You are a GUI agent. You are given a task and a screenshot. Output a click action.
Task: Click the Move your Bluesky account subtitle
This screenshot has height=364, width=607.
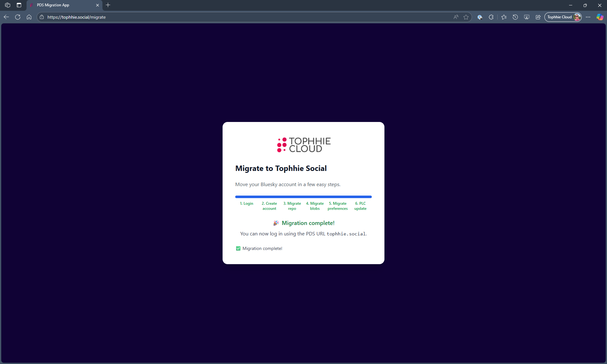coord(288,185)
